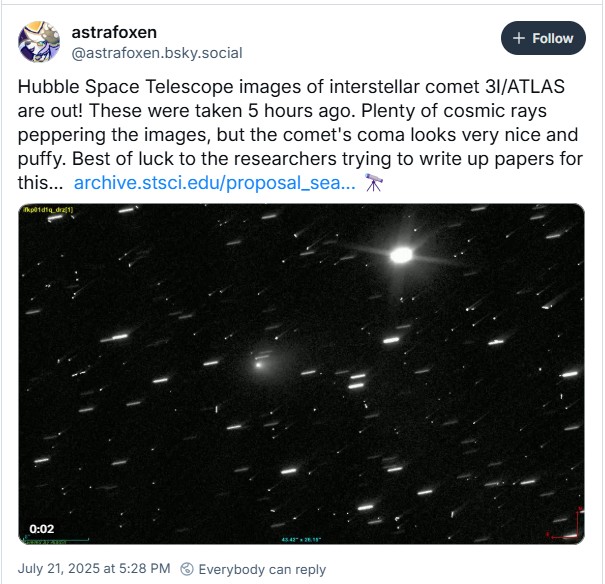Play the Hubble comet video
Screen dimensions: 605x584
pyautogui.click(x=300, y=373)
